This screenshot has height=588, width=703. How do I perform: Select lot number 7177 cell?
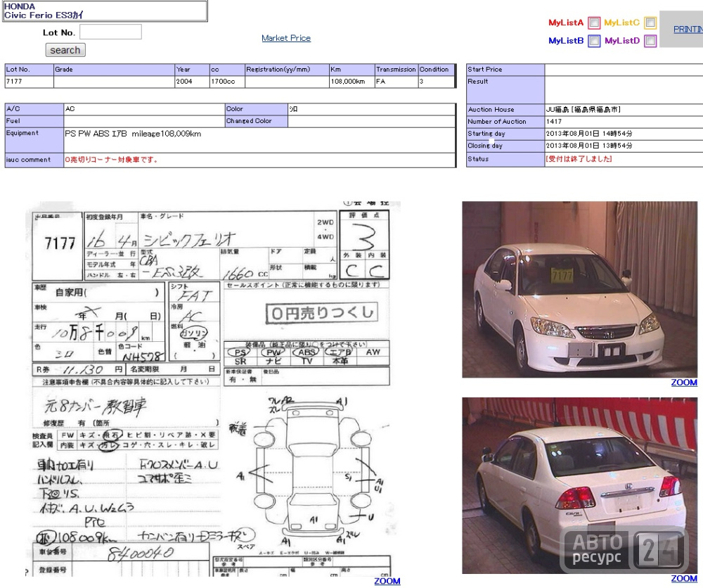click(29, 82)
